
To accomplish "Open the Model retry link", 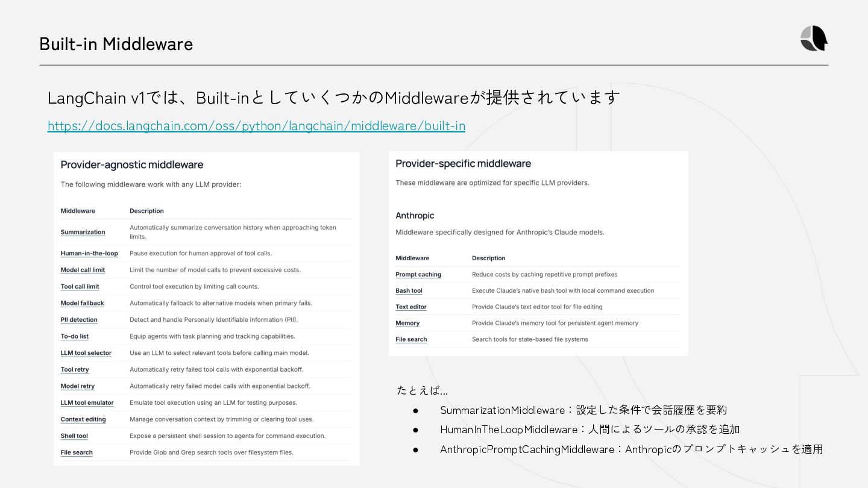I will pos(77,386).
